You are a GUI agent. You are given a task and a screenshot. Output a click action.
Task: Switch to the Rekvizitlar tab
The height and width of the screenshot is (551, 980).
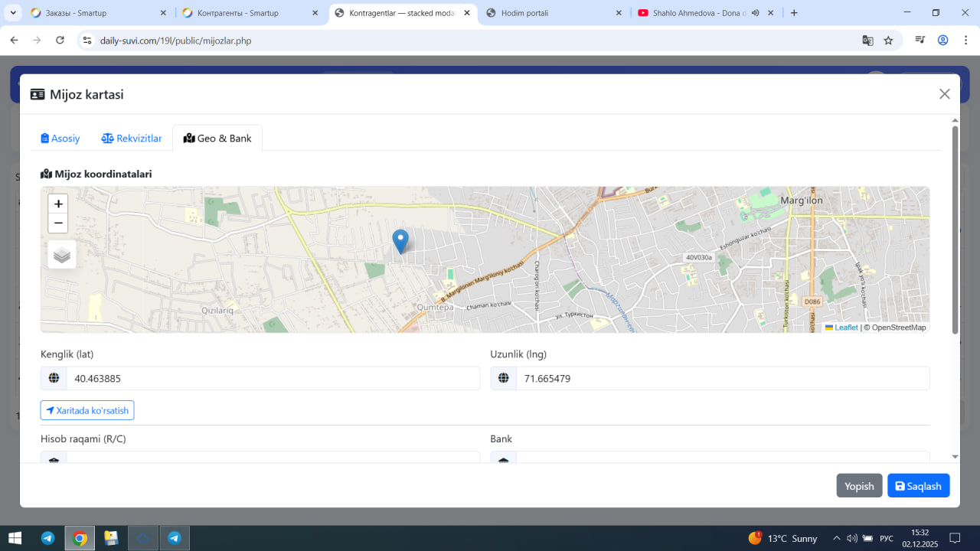pyautogui.click(x=132, y=139)
